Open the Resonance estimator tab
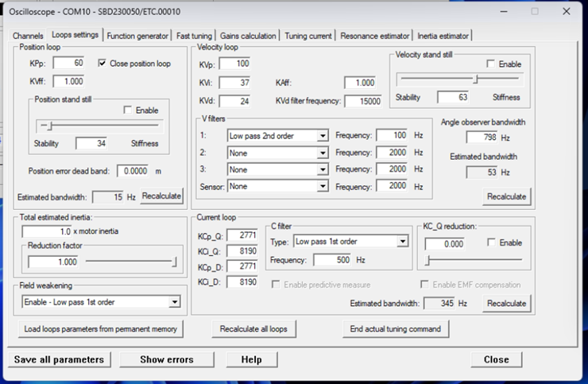This screenshot has width=588, height=384. (x=375, y=36)
